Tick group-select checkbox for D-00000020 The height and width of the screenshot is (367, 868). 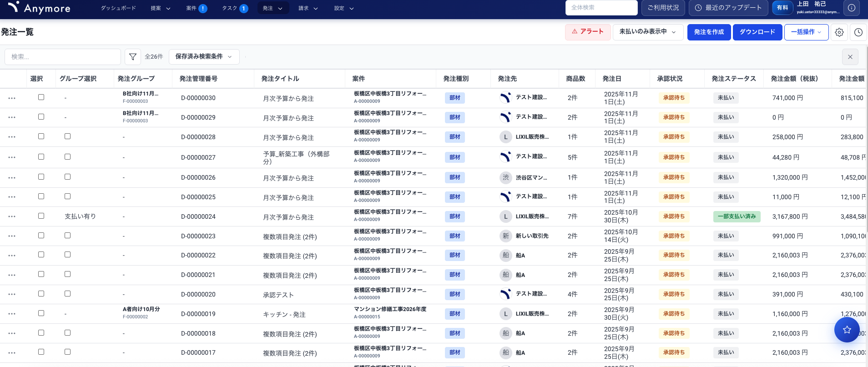click(67, 293)
